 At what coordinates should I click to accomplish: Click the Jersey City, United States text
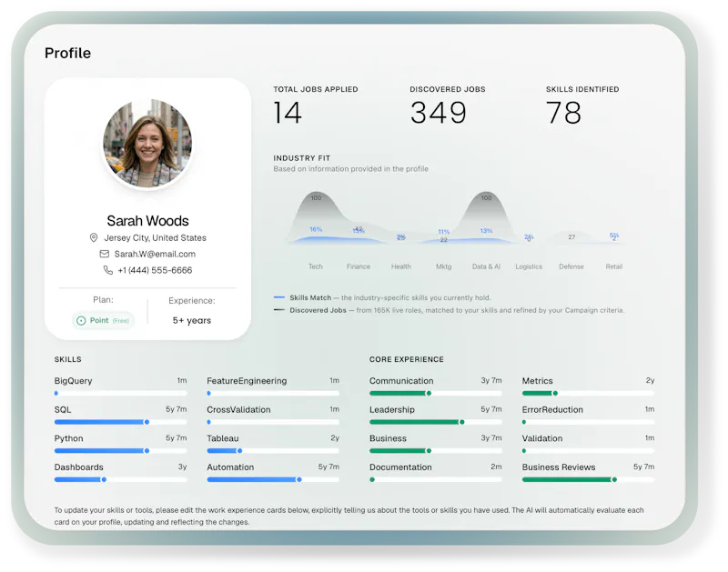(155, 237)
